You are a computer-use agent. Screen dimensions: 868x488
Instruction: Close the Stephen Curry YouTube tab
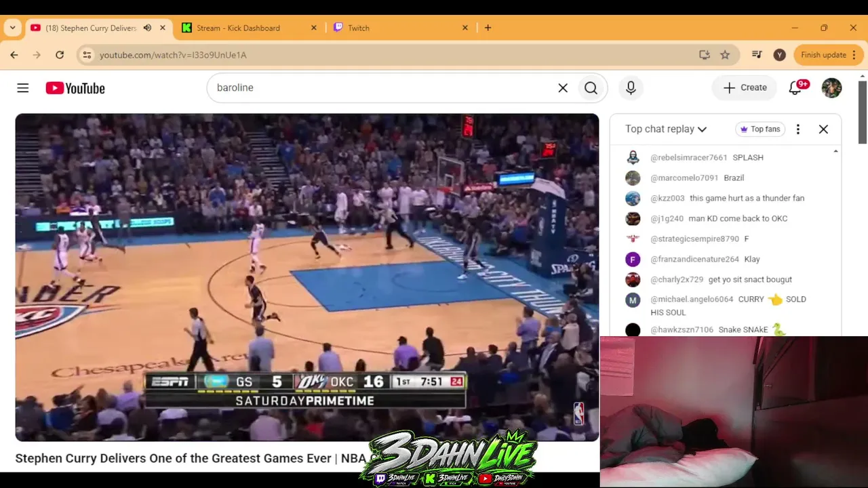(163, 28)
